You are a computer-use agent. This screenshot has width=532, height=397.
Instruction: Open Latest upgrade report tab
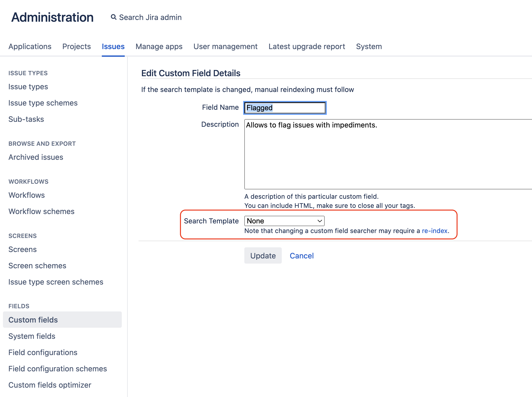pos(307,46)
